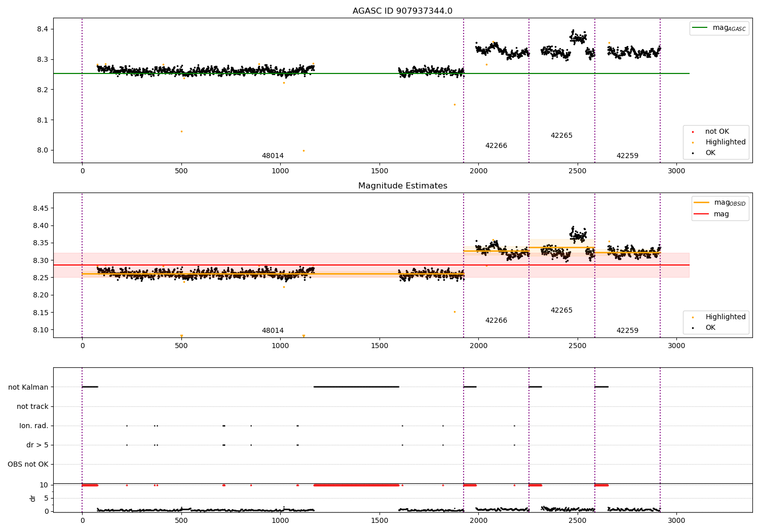Select the mag AGASC legend entry
760x532 pixels.
(719, 28)
